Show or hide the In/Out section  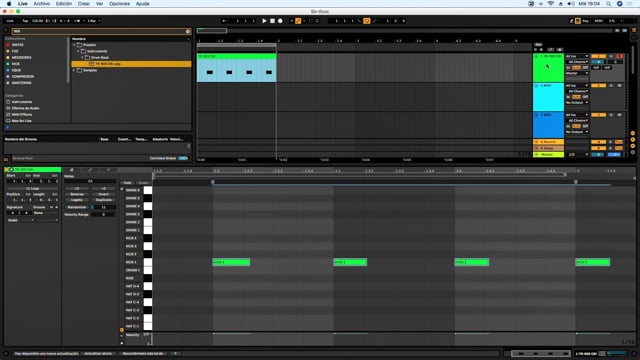tap(633, 133)
